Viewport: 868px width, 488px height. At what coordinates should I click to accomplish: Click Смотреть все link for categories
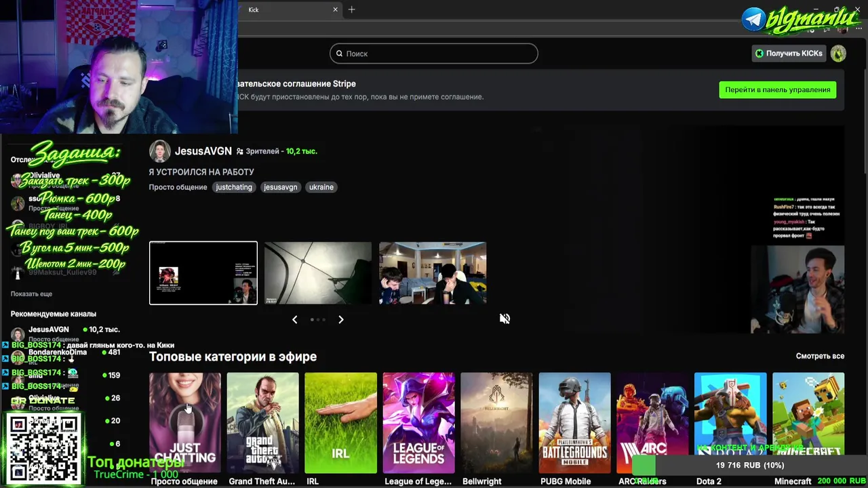click(x=821, y=356)
